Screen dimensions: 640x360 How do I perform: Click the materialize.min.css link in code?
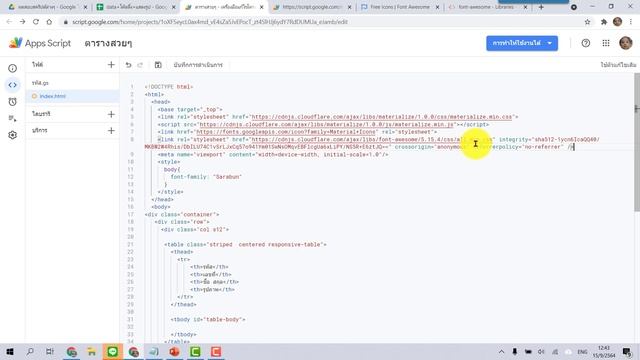pyautogui.click(x=382, y=117)
